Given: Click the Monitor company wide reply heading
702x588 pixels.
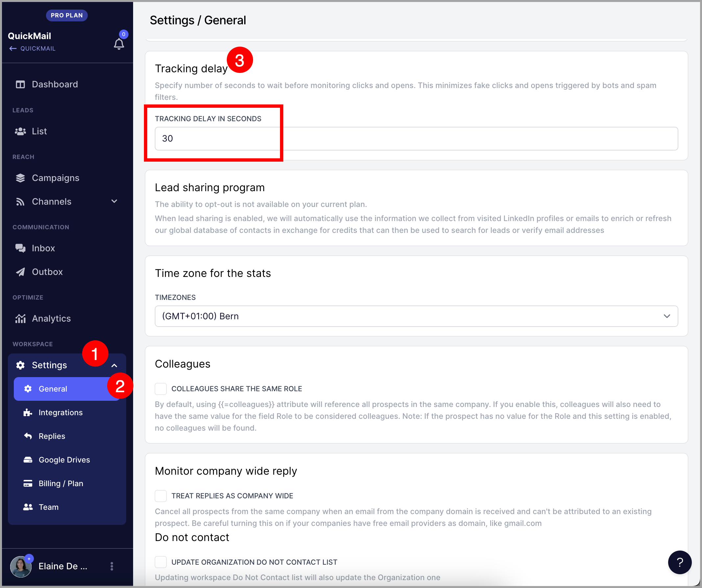Looking at the screenshot, I should tap(226, 471).
